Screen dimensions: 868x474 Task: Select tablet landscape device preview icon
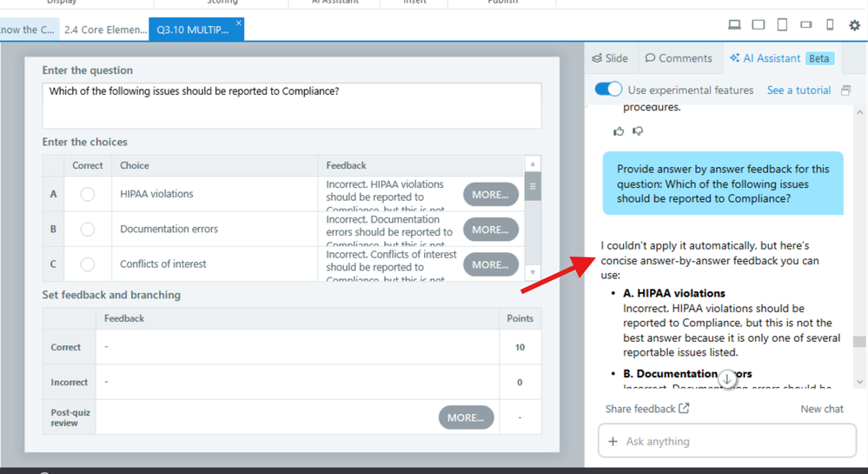[x=759, y=25]
